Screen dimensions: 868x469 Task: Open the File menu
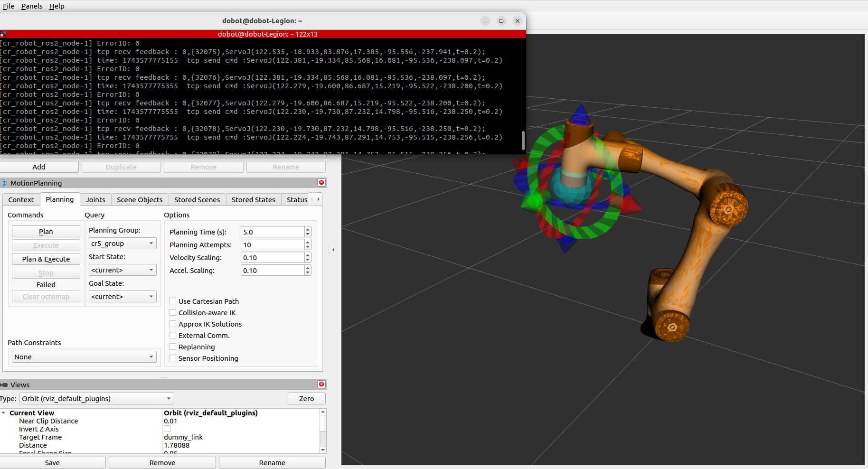pyautogui.click(x=9, y=6)
